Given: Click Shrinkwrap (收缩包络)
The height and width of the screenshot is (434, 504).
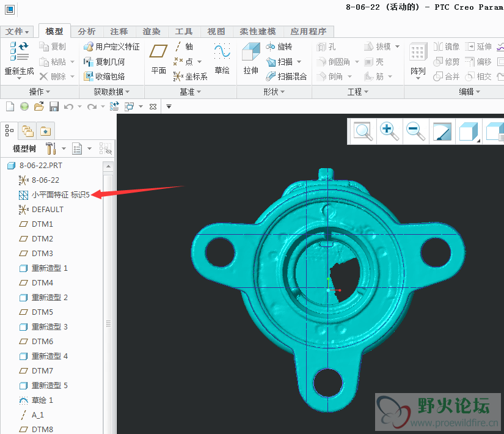Looking at the screenshot, I should point(104,76).
